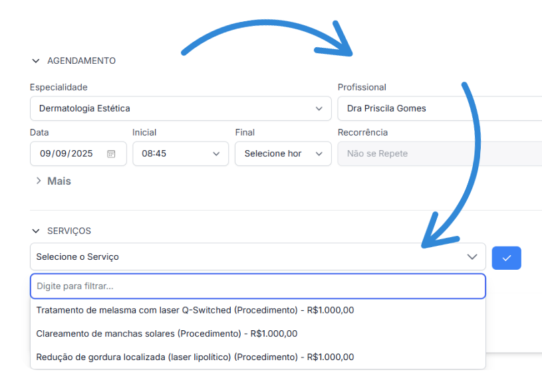
Task: Click the Profissional field Dra Priscila Gomes
Action: point(439,108)
